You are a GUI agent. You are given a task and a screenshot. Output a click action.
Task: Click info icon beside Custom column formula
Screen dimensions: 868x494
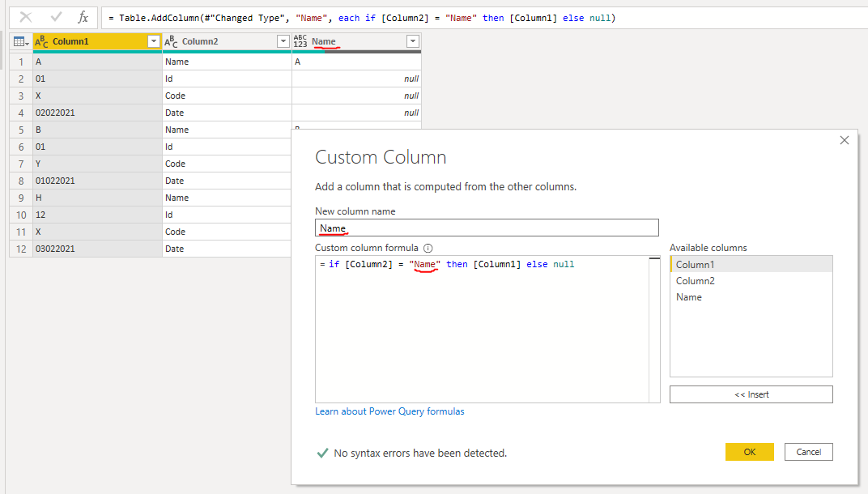click(428, 248)
